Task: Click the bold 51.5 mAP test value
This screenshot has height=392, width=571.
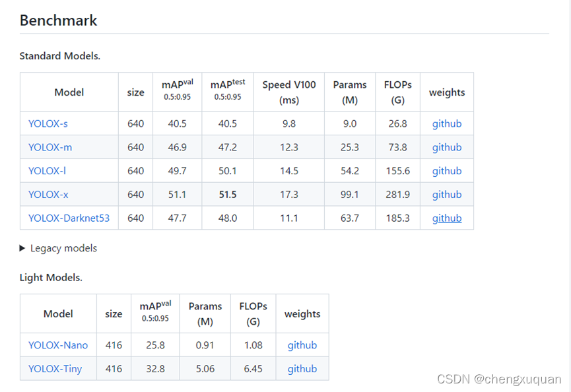Action: point(228,195)
